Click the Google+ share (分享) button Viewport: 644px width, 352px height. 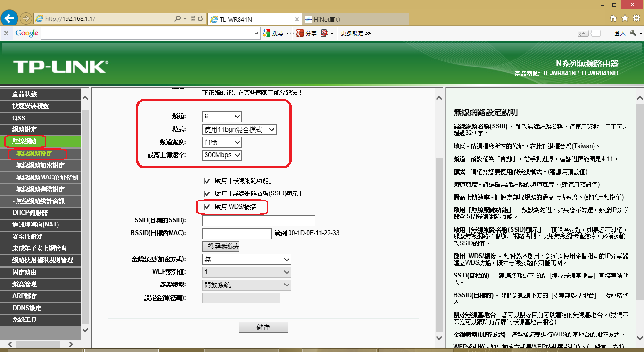(306, 33)
